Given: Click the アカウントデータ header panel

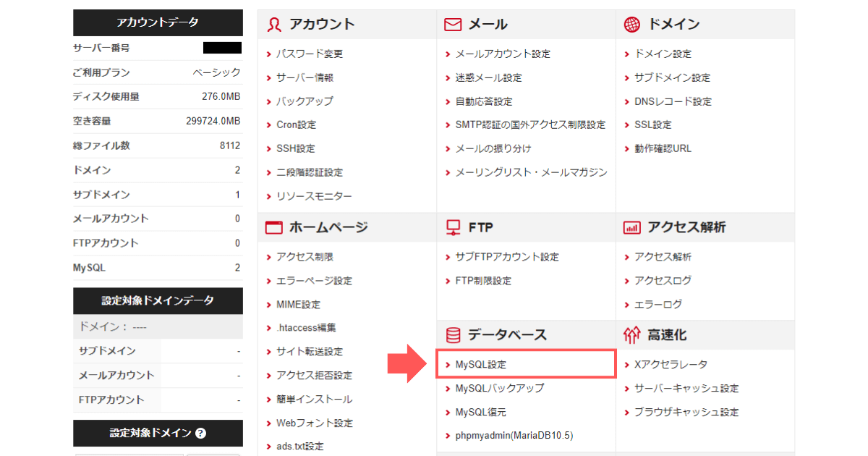Looking at the screenshot, I should pyautogui.click(x=158, y=23).
